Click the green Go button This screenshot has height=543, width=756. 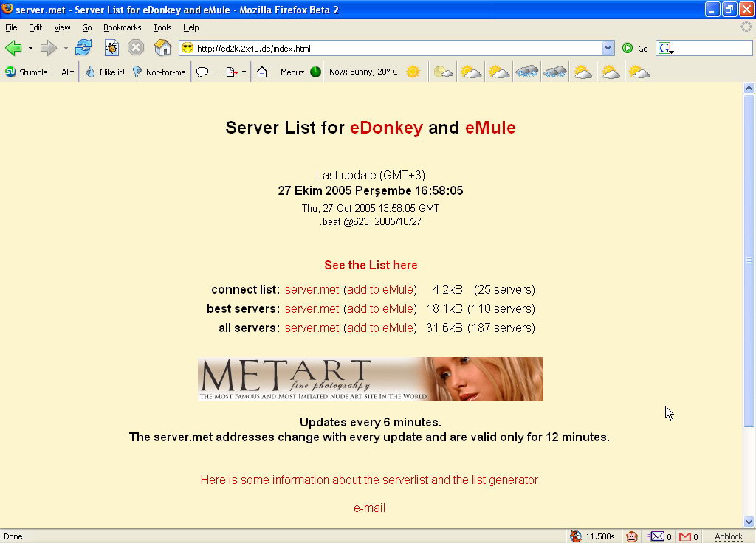coord(635,48)
